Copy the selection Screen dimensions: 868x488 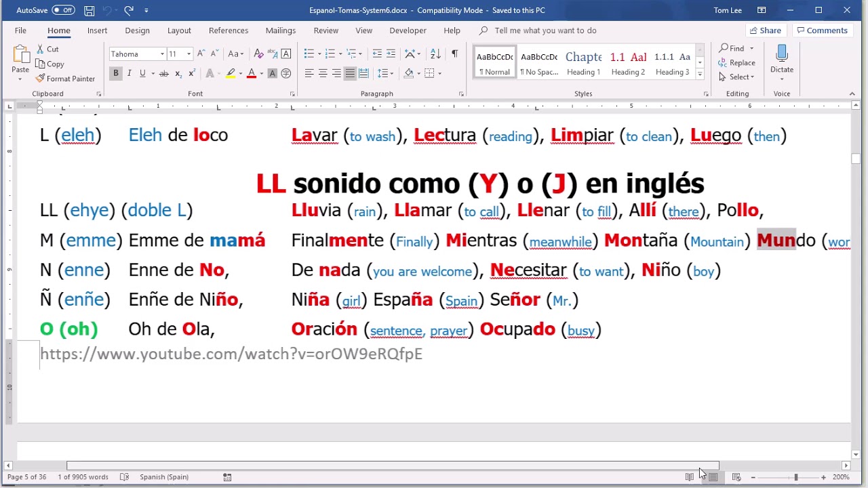point(50,64)
